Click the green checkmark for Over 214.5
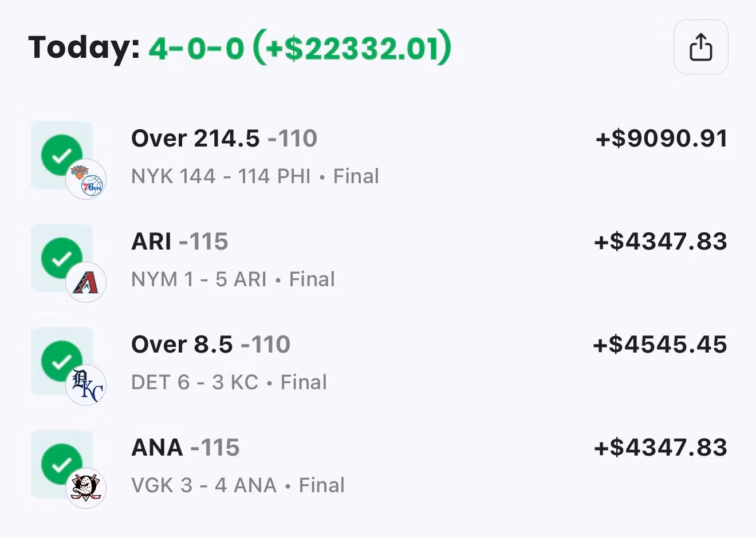756x538 pixels. pos(62,155)
